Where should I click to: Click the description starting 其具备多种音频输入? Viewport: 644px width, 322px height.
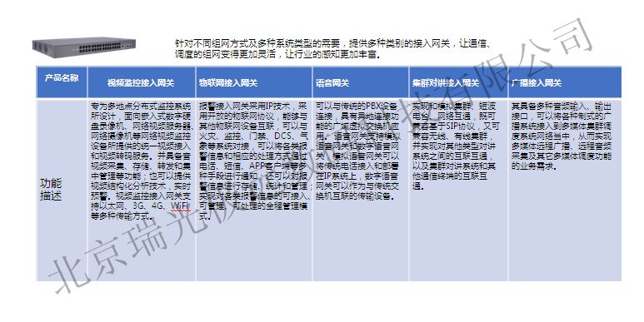click(562, 136)
